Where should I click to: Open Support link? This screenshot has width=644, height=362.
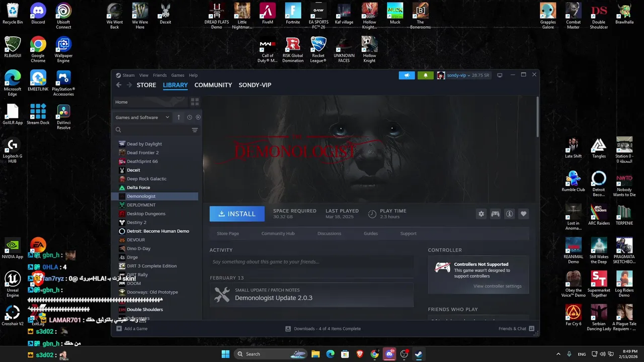click(x=408, y=233)
